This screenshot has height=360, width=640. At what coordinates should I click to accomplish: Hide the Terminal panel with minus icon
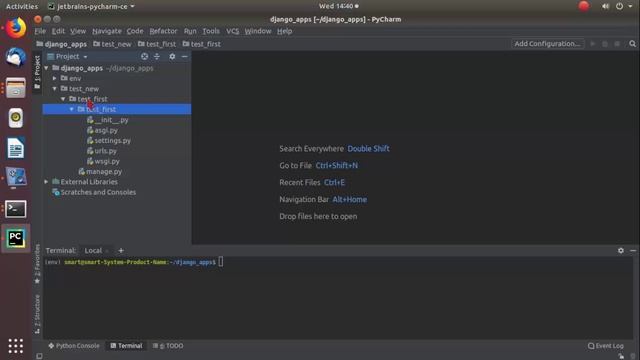click(x=633, y=250)
